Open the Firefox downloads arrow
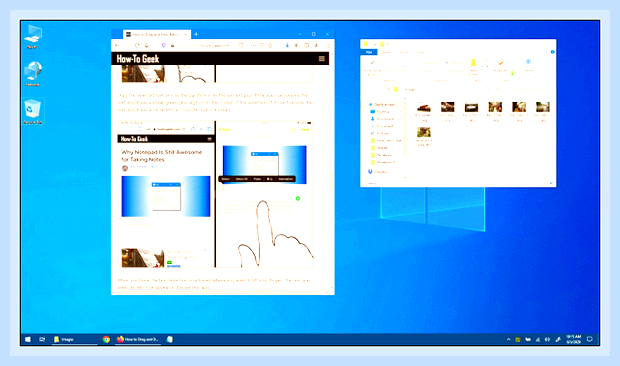The width and height of the screenshot is (620, 366). 287,45
